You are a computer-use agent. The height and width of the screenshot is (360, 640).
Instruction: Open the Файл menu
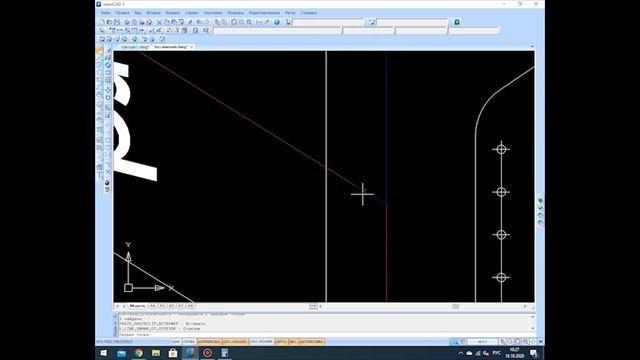(105, 13)
